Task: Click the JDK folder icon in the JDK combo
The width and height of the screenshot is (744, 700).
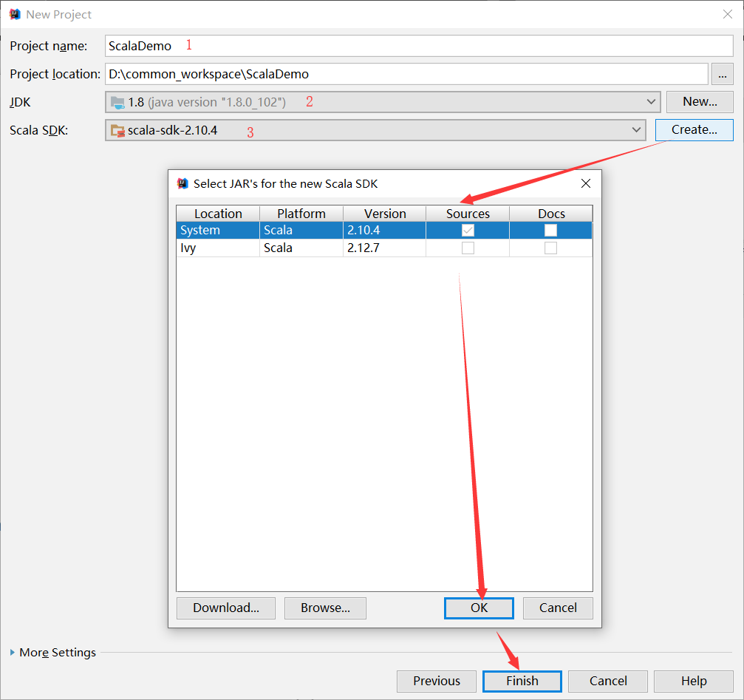Action: point(117,102)
